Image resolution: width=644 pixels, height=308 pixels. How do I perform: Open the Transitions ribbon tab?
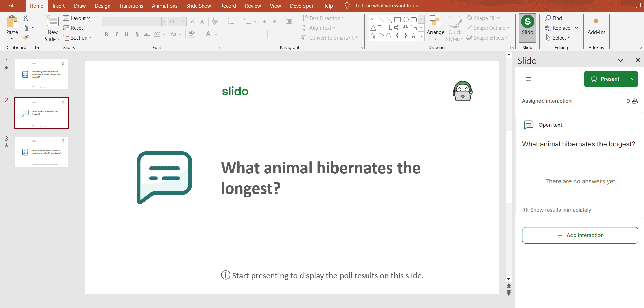click(x=131, y=6)
